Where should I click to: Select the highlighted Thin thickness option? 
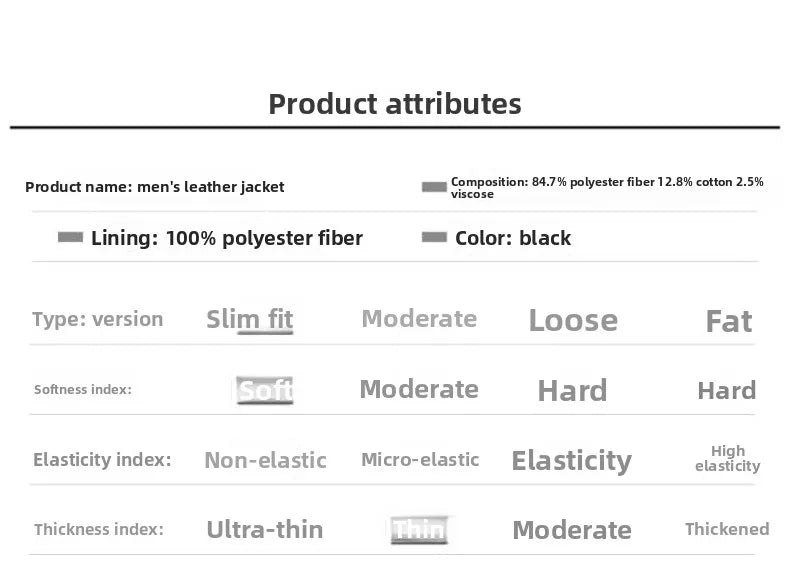(419, 530)
